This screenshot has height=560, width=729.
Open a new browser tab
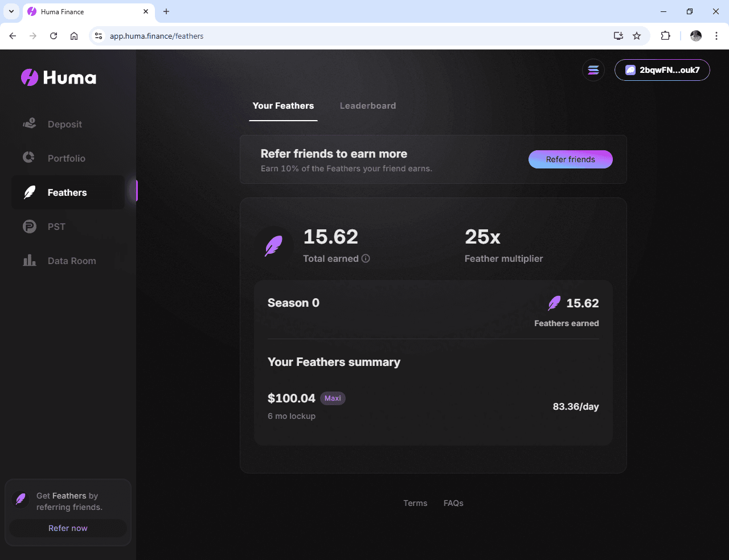coord(166,11)
